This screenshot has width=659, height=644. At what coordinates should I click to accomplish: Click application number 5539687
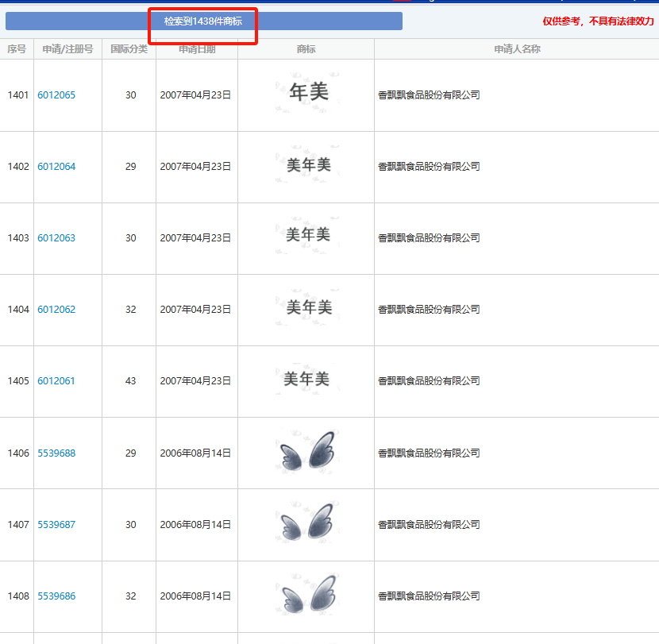click(x=56, y=525)
